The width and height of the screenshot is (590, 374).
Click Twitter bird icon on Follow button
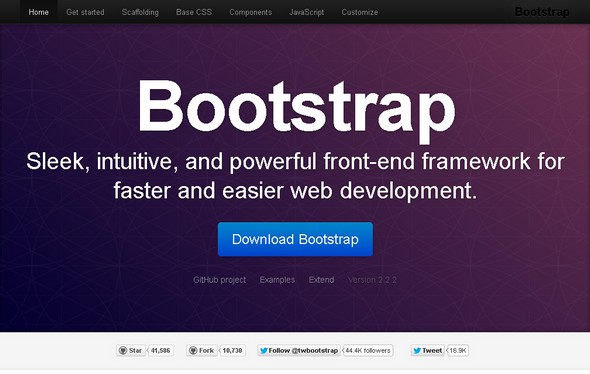[264, 351]
